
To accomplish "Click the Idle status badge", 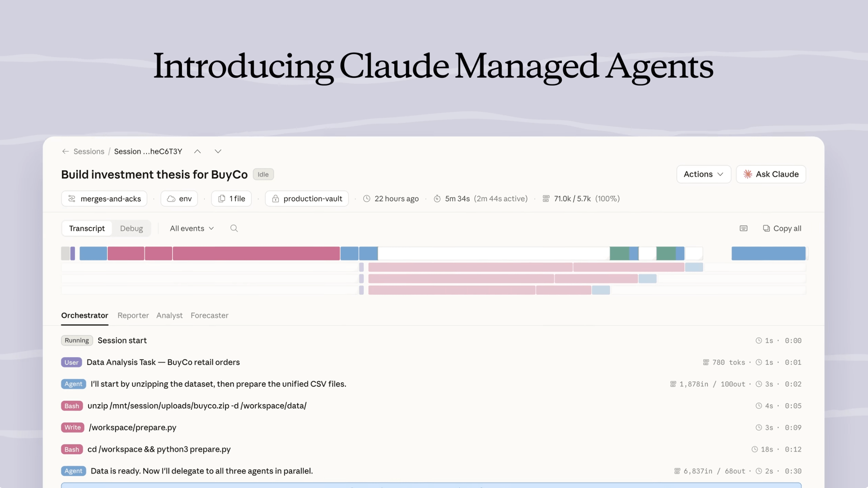I will coord(263,174).
